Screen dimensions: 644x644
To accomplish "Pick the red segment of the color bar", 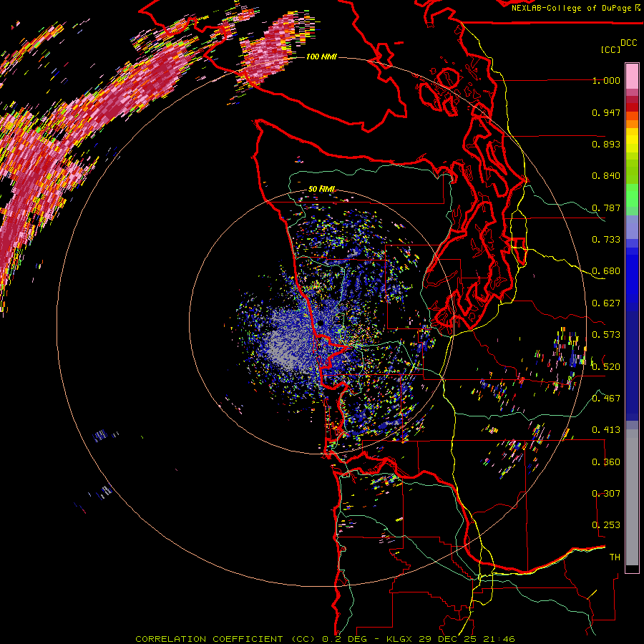I will coord(632,107).
